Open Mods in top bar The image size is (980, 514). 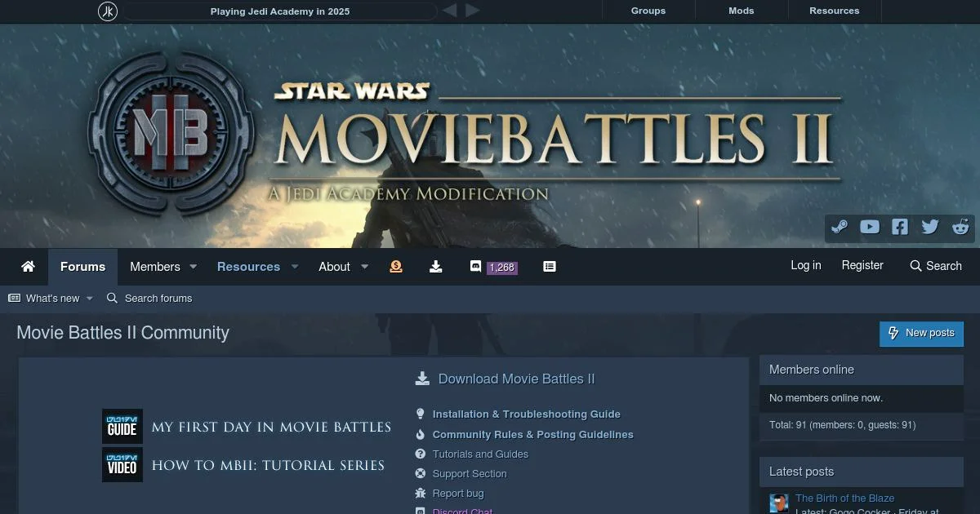742,11
